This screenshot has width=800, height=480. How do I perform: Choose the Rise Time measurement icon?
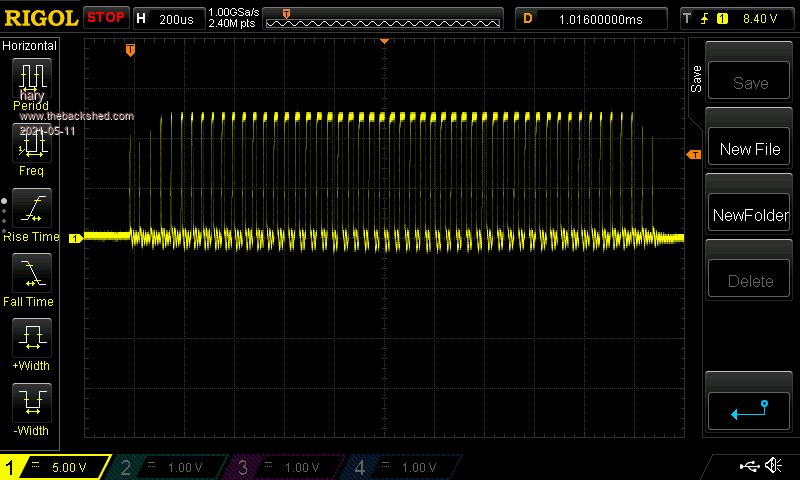[x=31, y=210]
